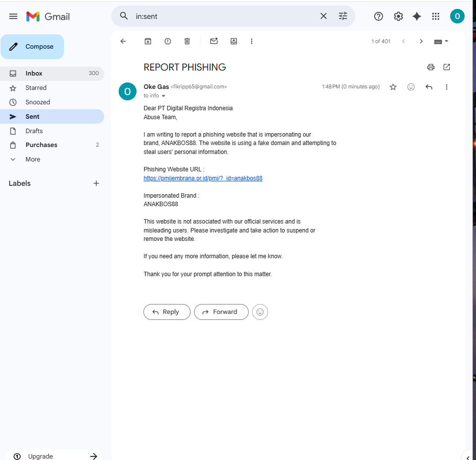476x460 pixels.
Task: Star the REPORT PHISHING message
Action: pyautogui.click(x=393, y=87)
